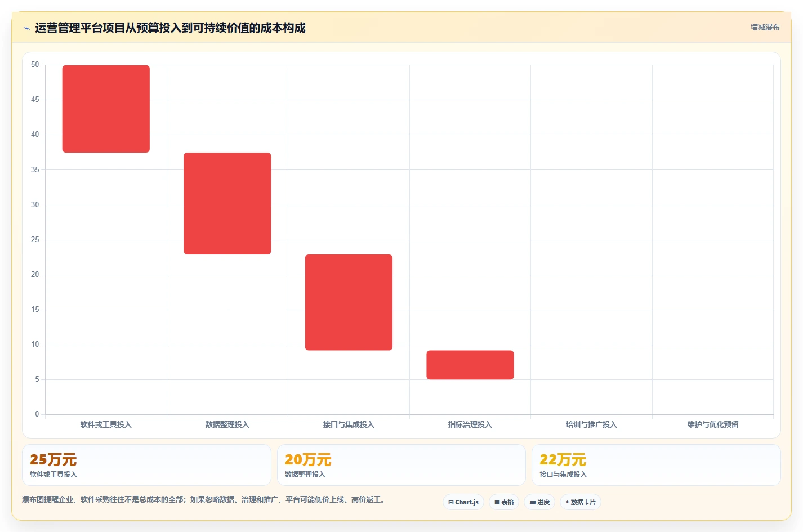Click the footer note starting 瀑布图提醒企业
Screen dimensions: 803x532
(204, 499)
